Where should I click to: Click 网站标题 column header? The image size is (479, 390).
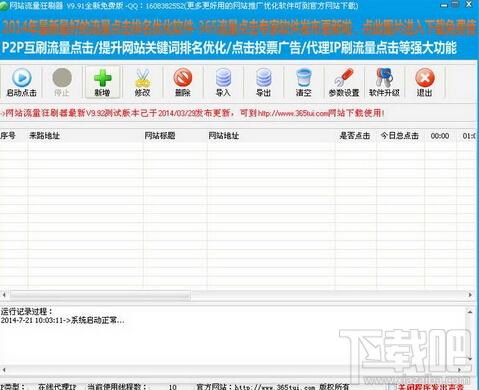tap(160, 136)
